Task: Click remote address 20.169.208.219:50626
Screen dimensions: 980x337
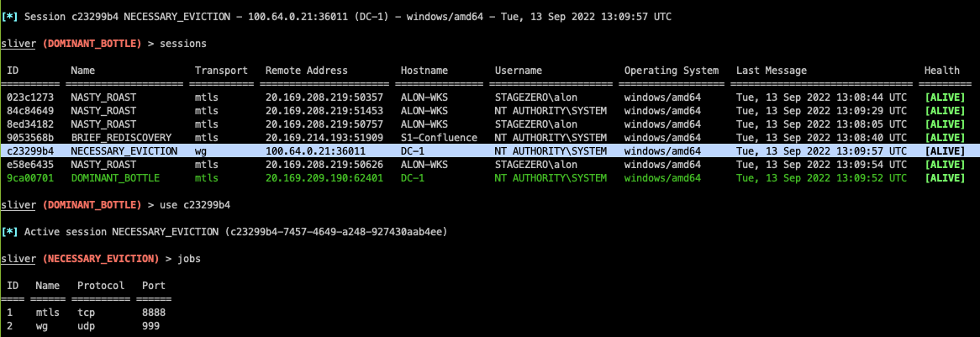Action: point(324,165)
